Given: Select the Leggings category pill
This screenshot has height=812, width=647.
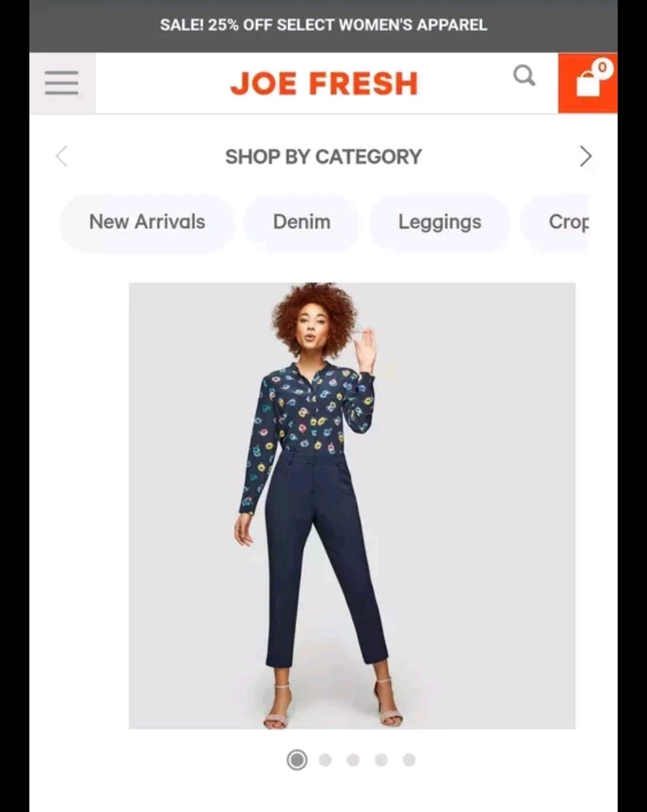Looking at the screenshot, I should (440, 222).
